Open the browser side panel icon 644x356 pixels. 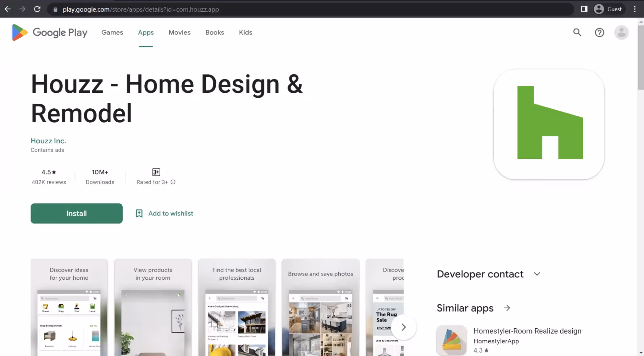(x=584, y=9)
